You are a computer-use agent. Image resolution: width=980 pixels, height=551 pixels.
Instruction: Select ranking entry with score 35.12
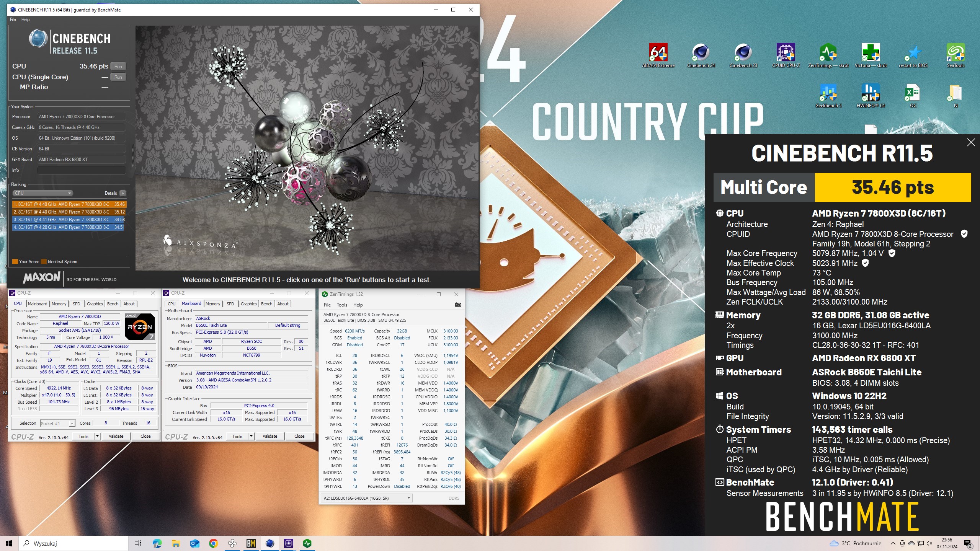pyautogui.click(x=69, y=212)
